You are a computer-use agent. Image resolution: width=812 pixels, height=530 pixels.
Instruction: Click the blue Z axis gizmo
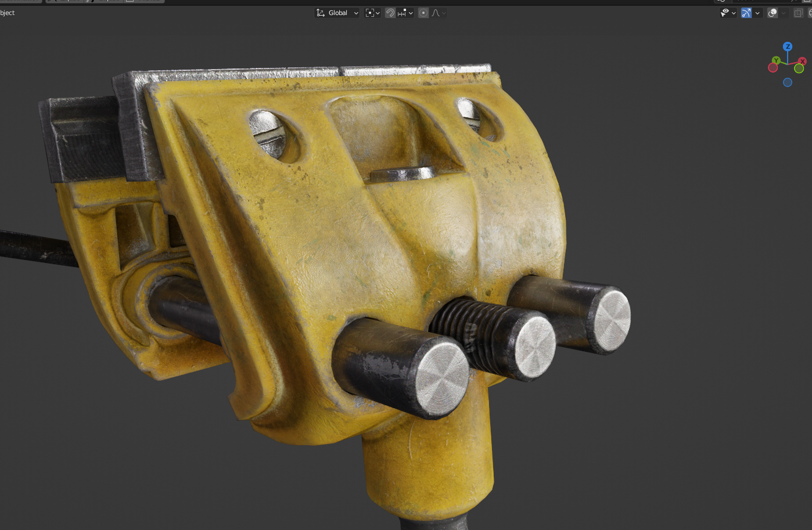[x=788, y=46]
